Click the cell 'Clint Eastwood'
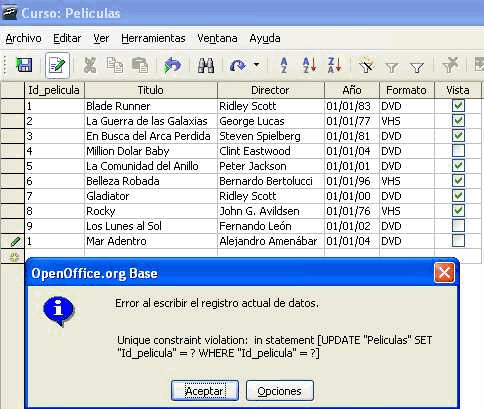 point(271,151)
